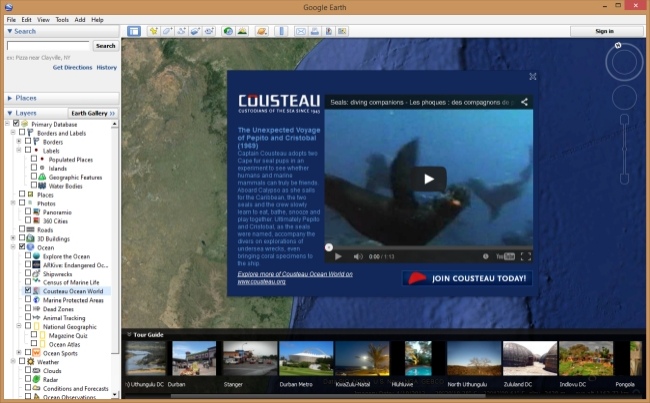Click the north-up compass look joystick
This screenshot has width=650, height=403.
click(624, 62)
